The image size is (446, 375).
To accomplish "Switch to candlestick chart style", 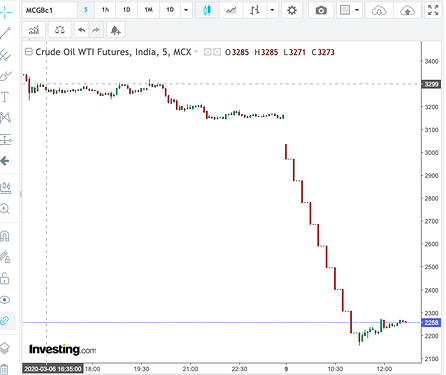I will coord(207,10).
